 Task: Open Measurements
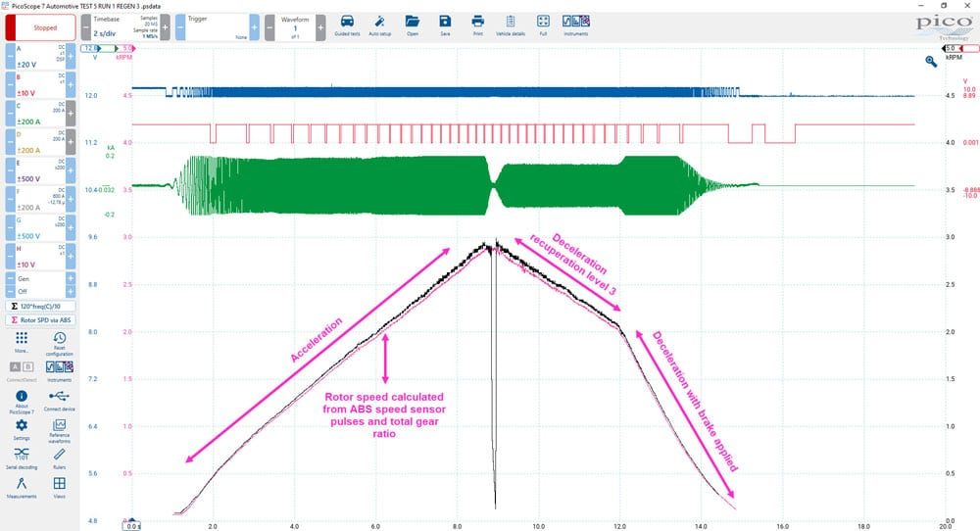22,487
